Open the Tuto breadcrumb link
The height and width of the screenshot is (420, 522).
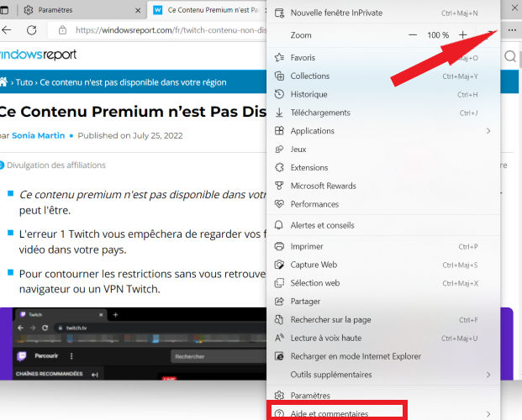click(24, 82)
